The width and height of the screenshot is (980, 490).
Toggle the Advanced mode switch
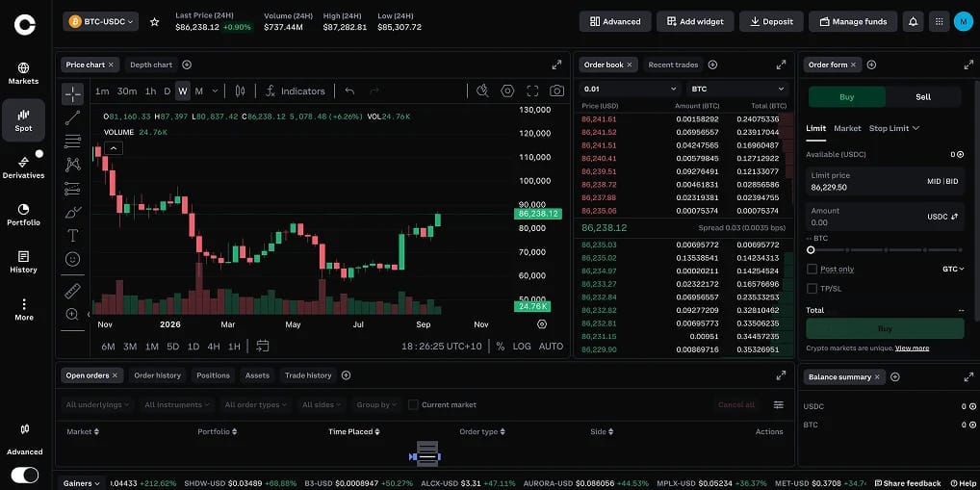(25, 475)
